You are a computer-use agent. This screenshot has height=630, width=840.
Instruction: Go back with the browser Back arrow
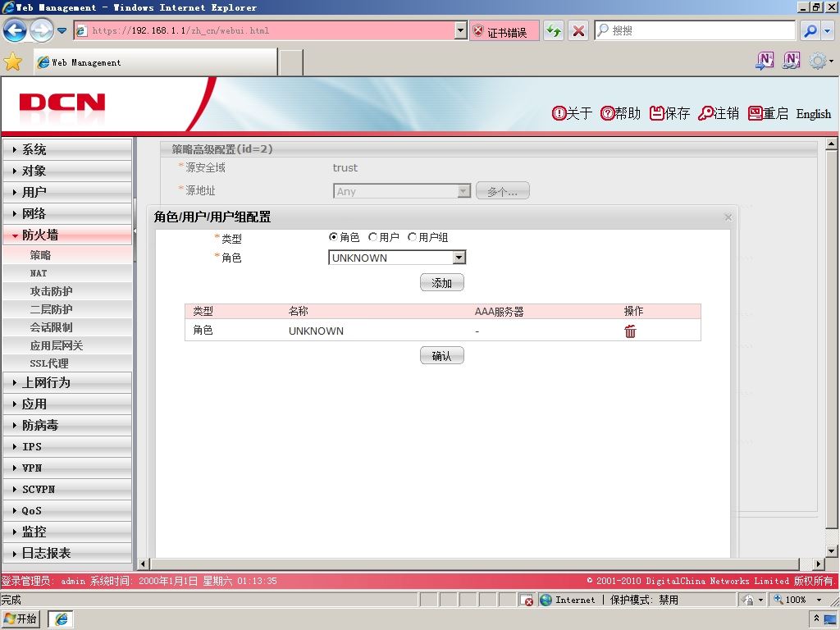15,30
